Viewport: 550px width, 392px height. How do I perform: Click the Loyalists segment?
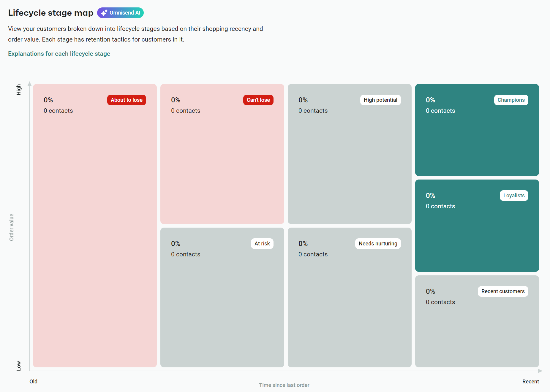(477, 237)
